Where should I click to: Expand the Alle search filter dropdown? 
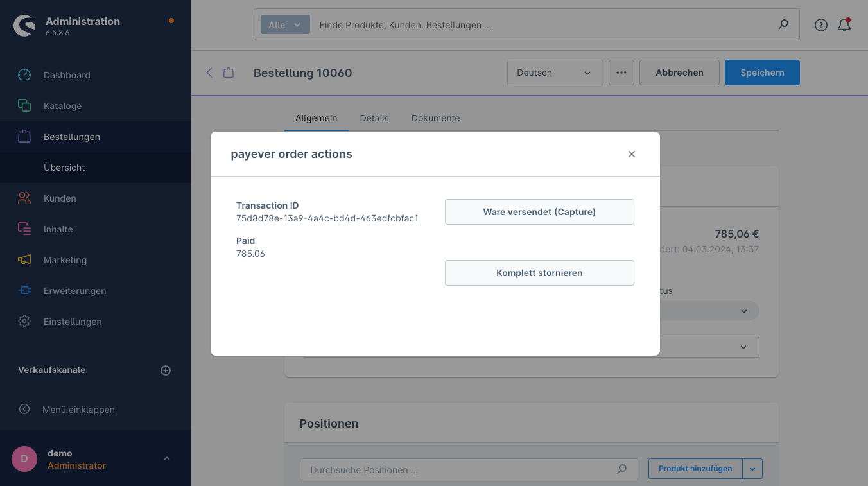click(285, 25)
